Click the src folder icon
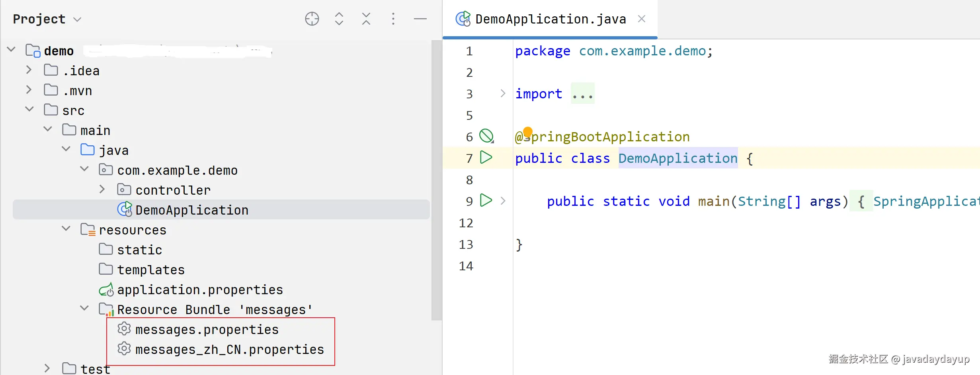 [51, 110]
